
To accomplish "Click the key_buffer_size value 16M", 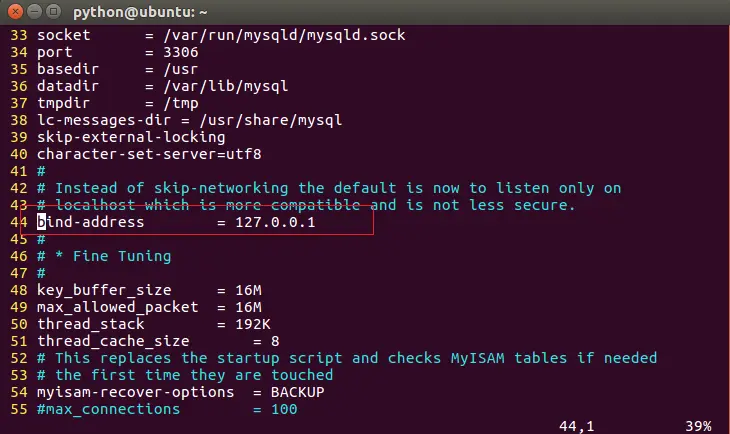I will [248, 290].
